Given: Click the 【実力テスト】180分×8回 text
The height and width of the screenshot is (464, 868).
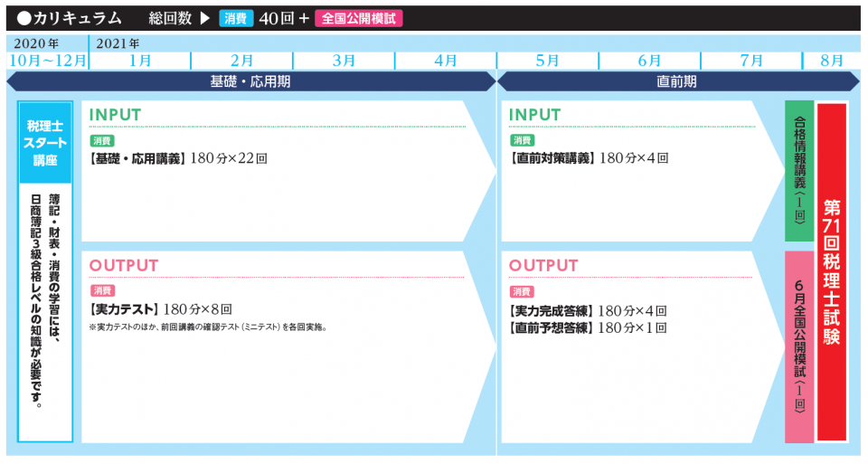Looking at the screenshot, I should [161, 308].
